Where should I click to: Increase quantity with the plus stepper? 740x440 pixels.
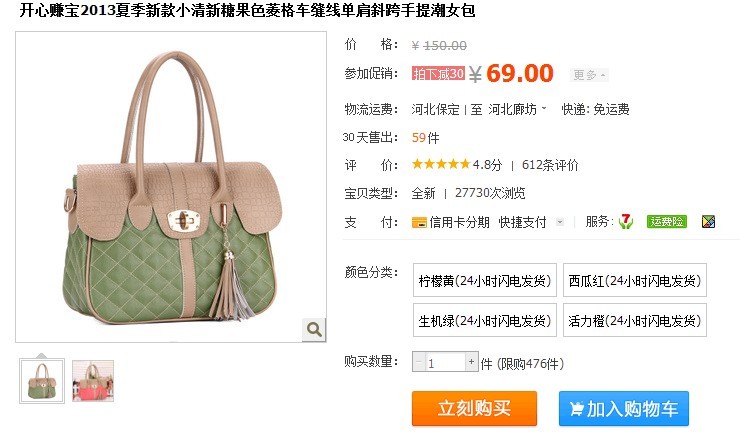point(471,362)
